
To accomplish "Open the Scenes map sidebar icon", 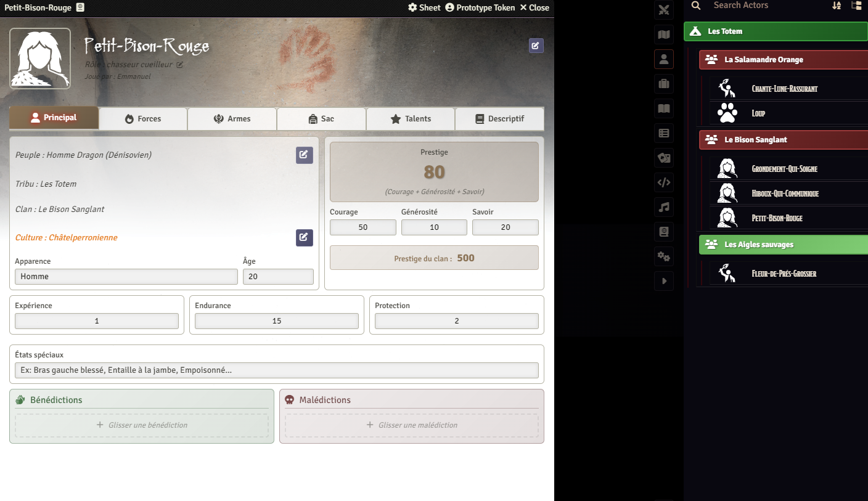I will point(663,35).
